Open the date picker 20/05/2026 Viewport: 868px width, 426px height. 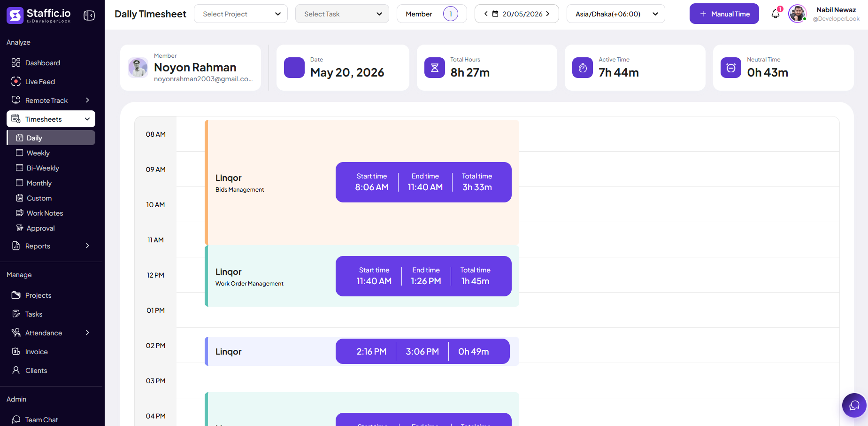tap(517, 14)
